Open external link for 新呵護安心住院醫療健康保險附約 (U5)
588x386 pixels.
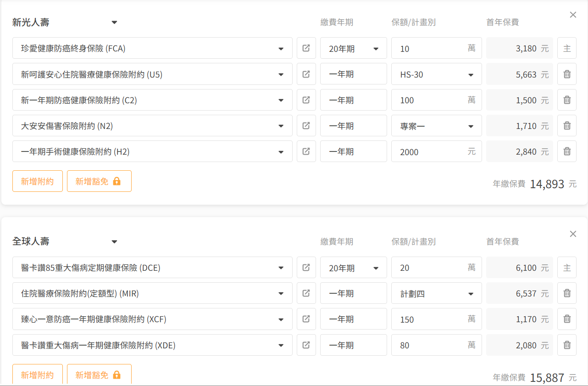pyautogui.click(x=306, y=74)
